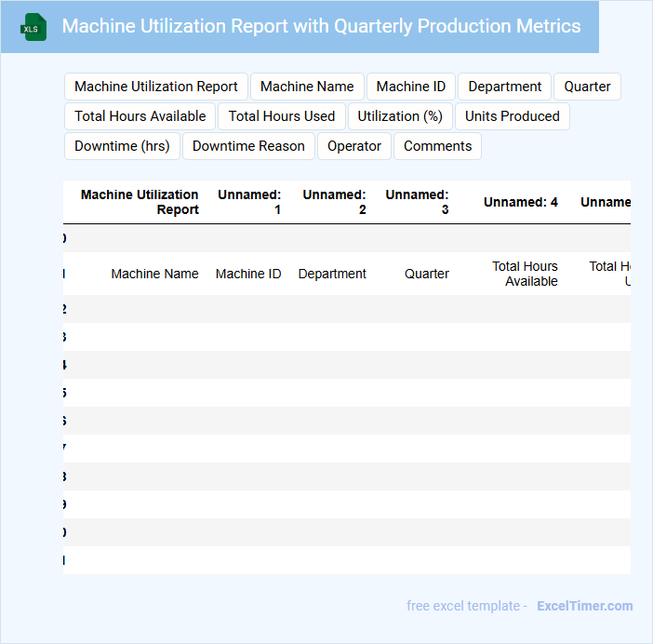Select the Utilization (%) tag
Screen dimensions: 653x644
(x=400, y=116)
